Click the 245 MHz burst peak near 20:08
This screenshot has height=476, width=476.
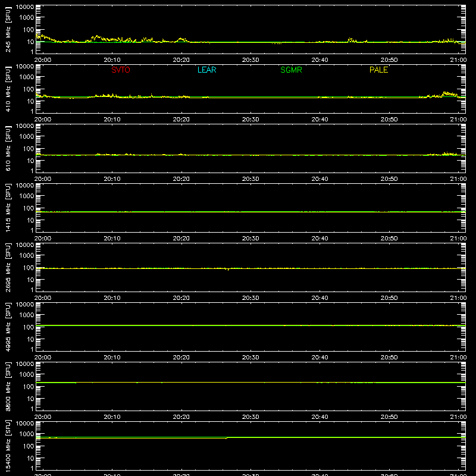pos(97,37)
